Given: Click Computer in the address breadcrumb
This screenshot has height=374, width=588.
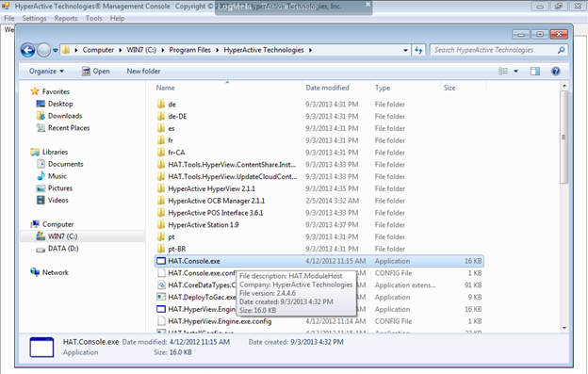Looking at the screenshot, I should click(x=98, y=50).
